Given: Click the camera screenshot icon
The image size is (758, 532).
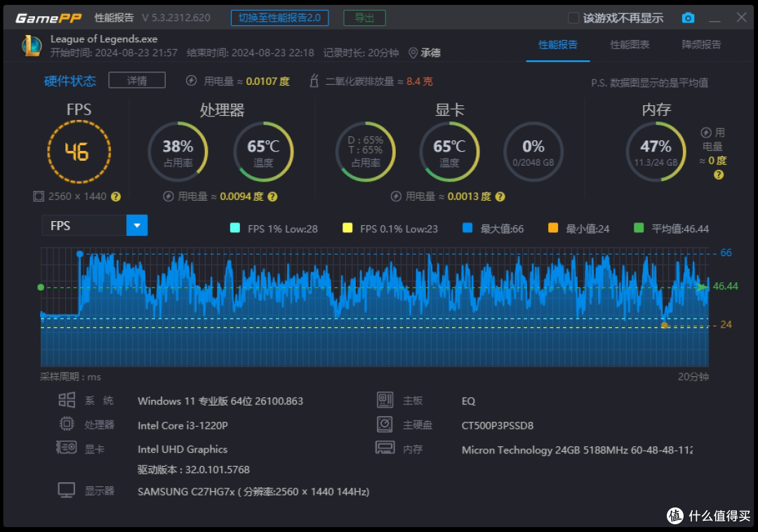Looking at the screenshot, I should tap(688, 18).
